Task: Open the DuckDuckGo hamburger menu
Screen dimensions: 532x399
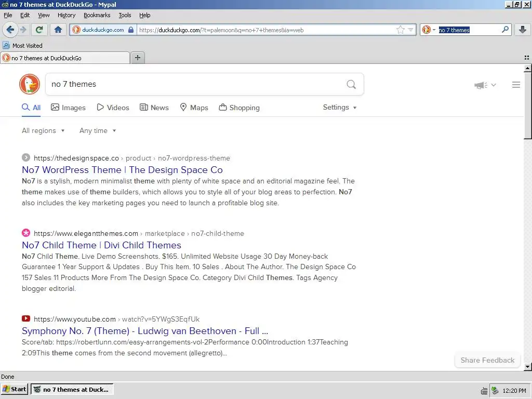Action: [516, 85]
